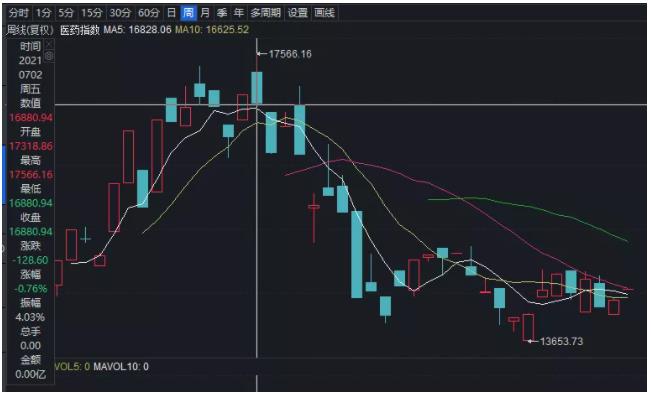Open the 设置 settings menu
651x395 pixels.
pos(298,13)
